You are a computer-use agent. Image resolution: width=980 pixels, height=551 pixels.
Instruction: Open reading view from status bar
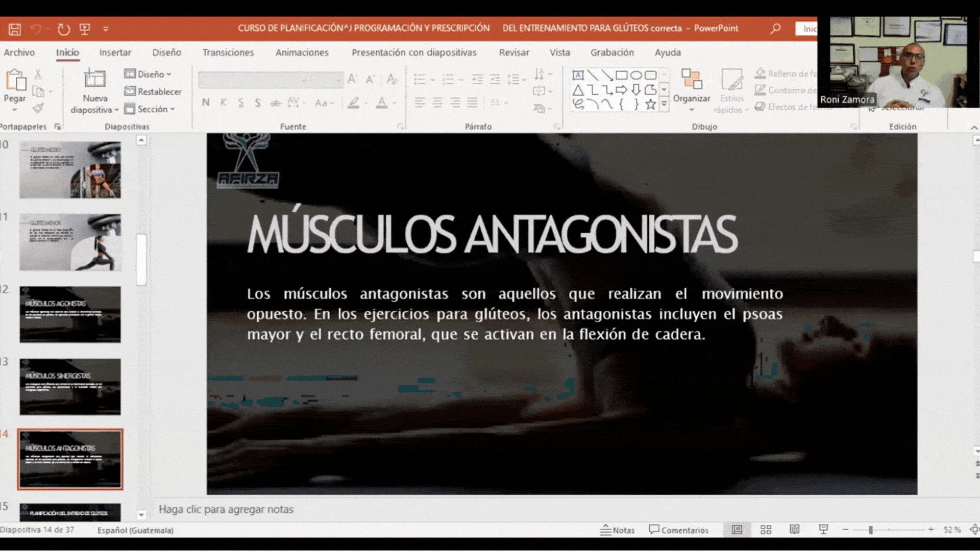coord(794,530)
